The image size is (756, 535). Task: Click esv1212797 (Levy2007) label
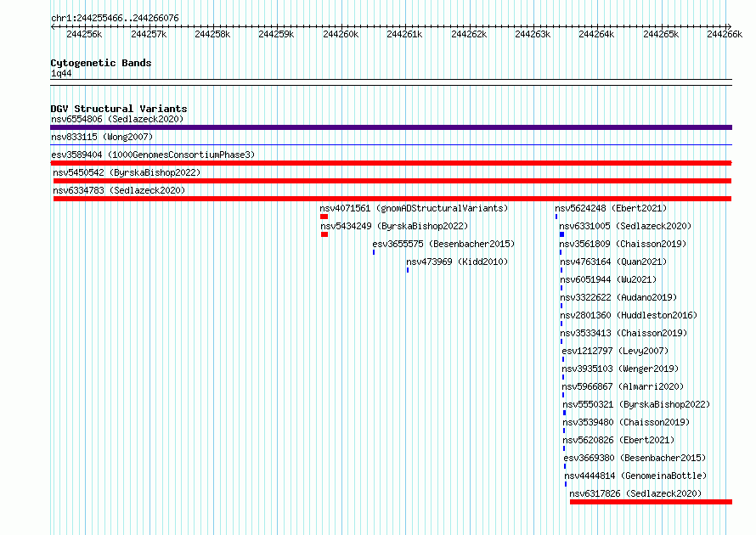tap(615, 351)
